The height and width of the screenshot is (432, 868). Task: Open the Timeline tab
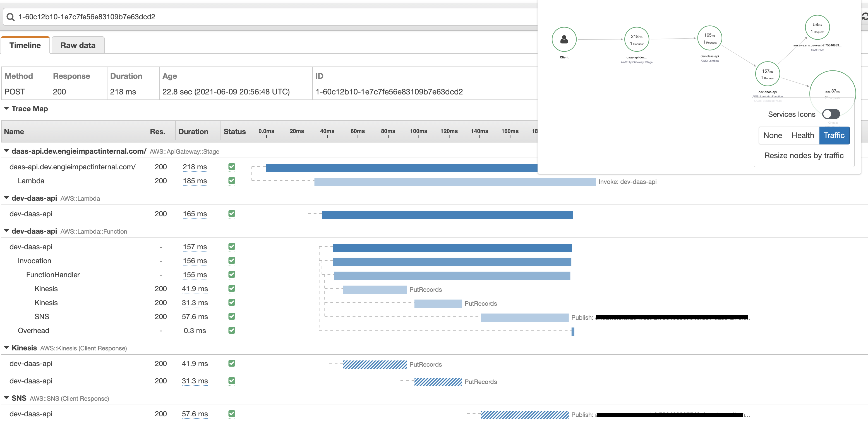pos(25,45)
